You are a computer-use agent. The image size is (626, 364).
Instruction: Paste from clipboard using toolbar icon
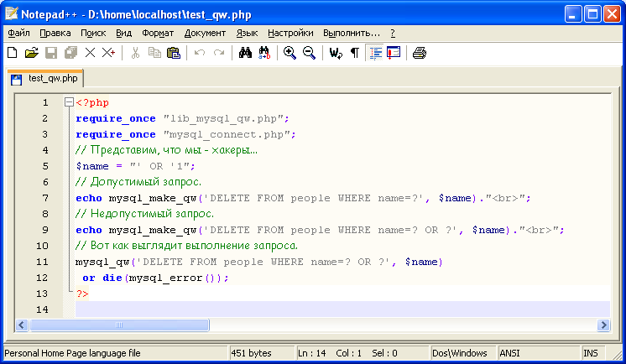point(174,53)
